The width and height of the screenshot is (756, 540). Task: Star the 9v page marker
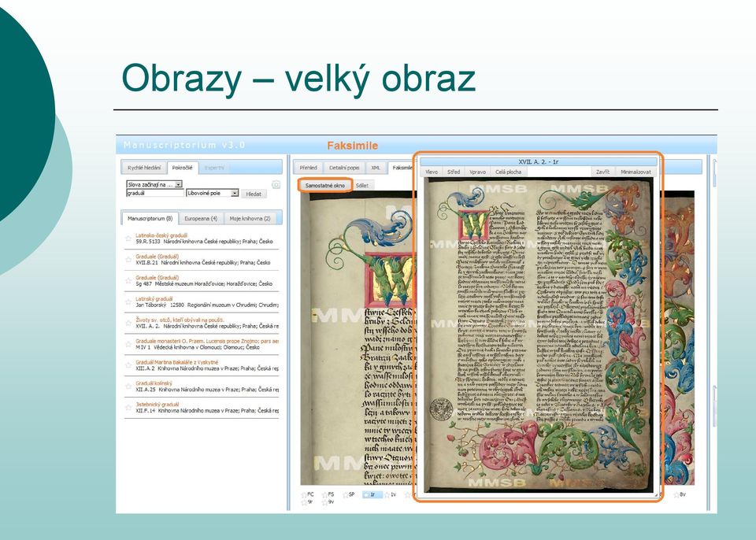(x=324, y=503)
